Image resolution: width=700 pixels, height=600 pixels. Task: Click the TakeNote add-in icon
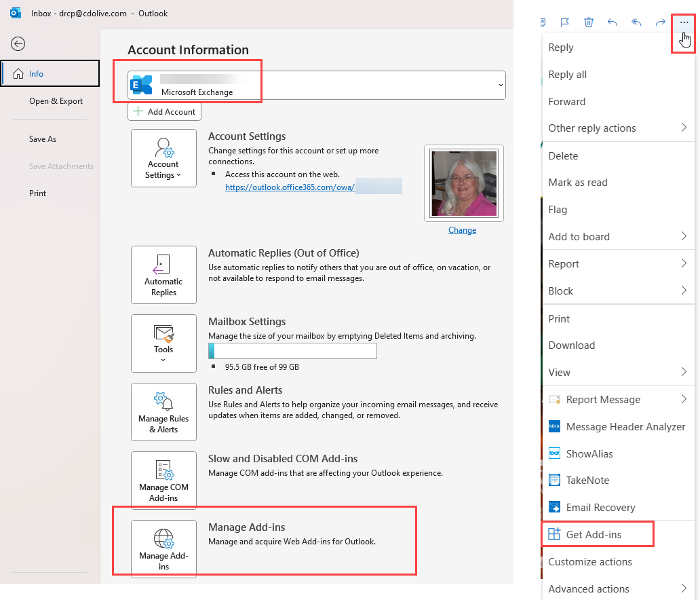(554, 481)
